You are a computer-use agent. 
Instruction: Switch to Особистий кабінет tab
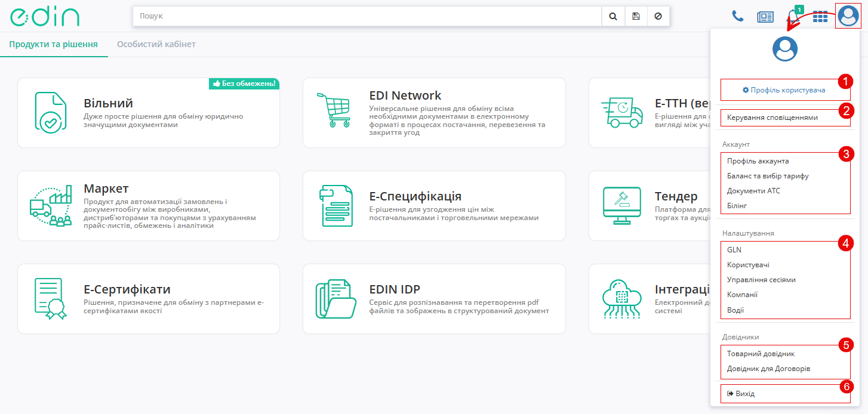coord(156,44)
